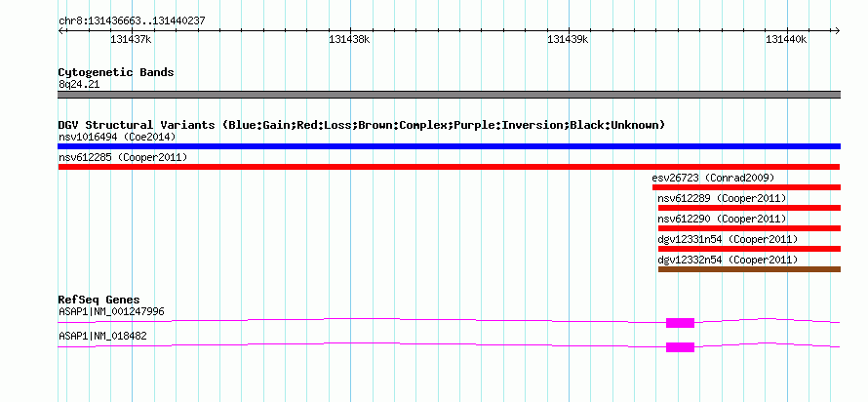
Task: Select the 8q24.21 band label
Action: pyautogui.click(x=79, y=85)
